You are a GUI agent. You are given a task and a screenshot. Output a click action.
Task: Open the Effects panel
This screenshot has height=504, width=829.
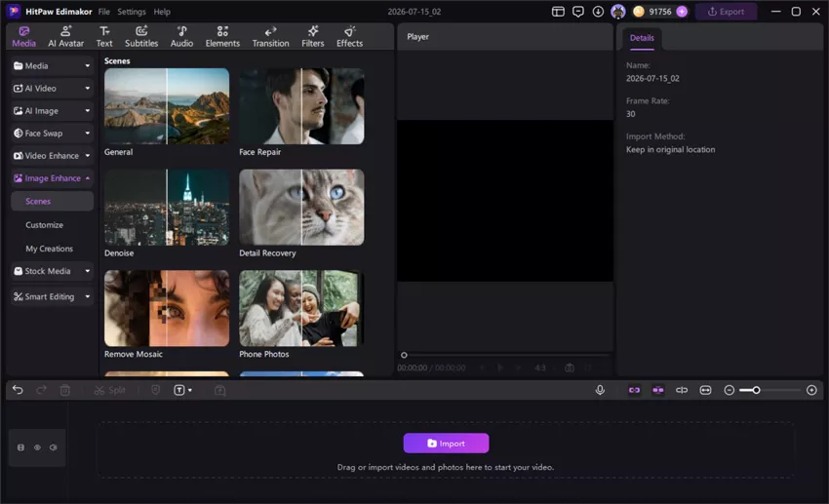349,36
